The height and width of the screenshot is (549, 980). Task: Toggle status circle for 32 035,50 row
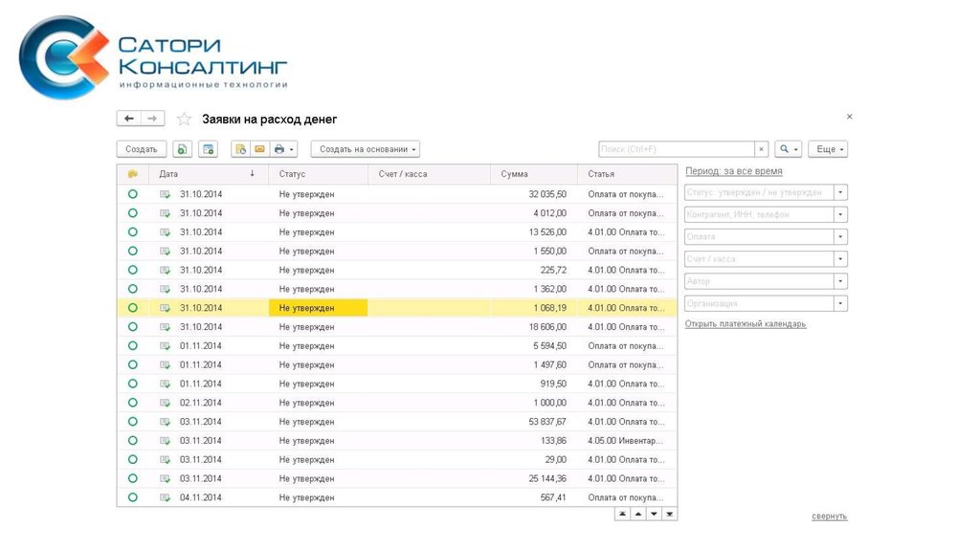pyautogui.click(x=133, y=194)
